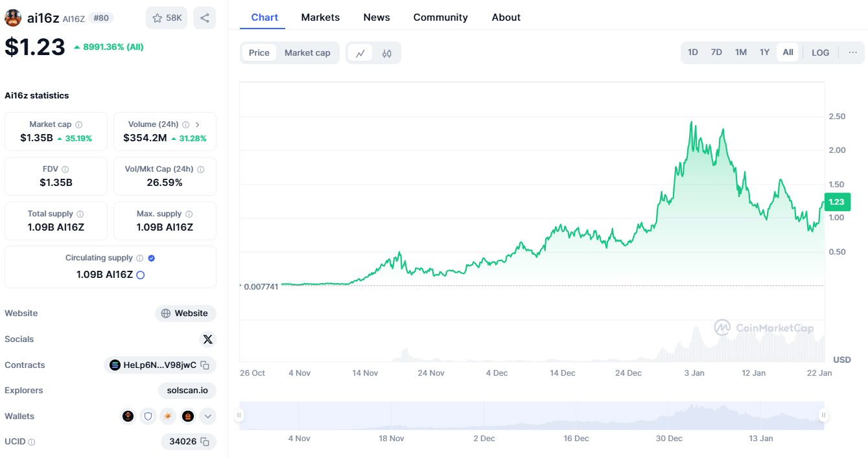Screen dimensions: 868x458
Task: Click the AI16Z ticker symbol
Action: (74, 19)
